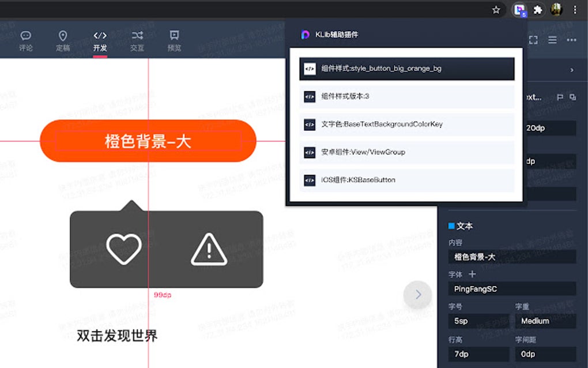Screen dimensions: 588x368
Task: Click the PingFangSC font field
Action: coord(512,289)
